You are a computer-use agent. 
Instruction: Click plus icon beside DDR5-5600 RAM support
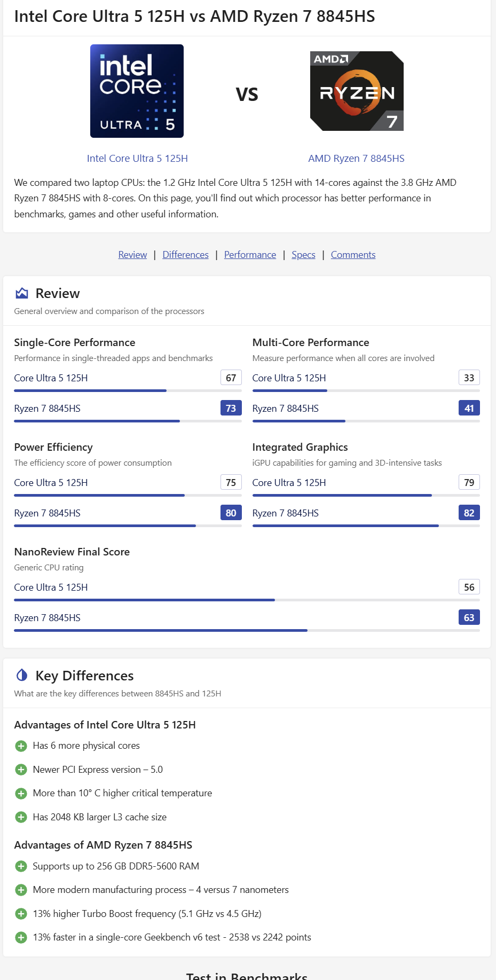tap(21, 866)
